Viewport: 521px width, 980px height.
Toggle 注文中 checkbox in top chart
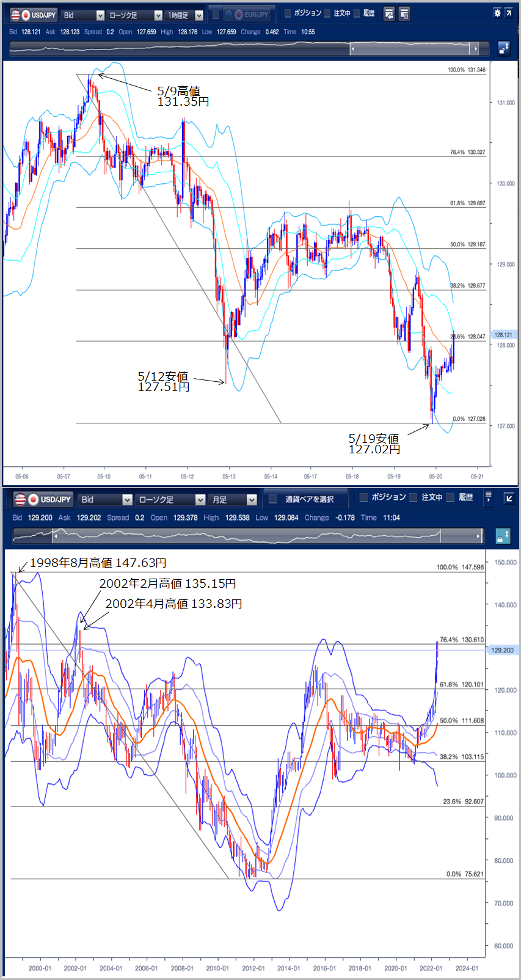tap(327, 13)
